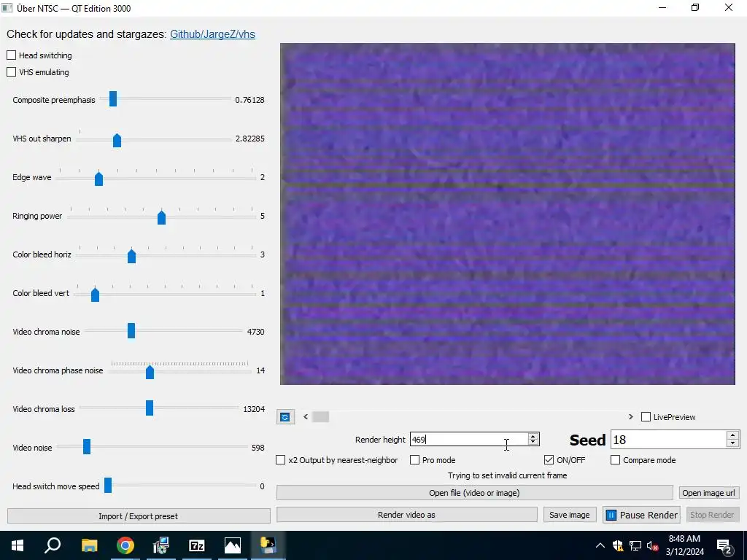The height and width of the screenshot is (560, 747).
Task: Click the Composite preemphasis slider handle
Action: pyautogui.click(x=113, y=99)
